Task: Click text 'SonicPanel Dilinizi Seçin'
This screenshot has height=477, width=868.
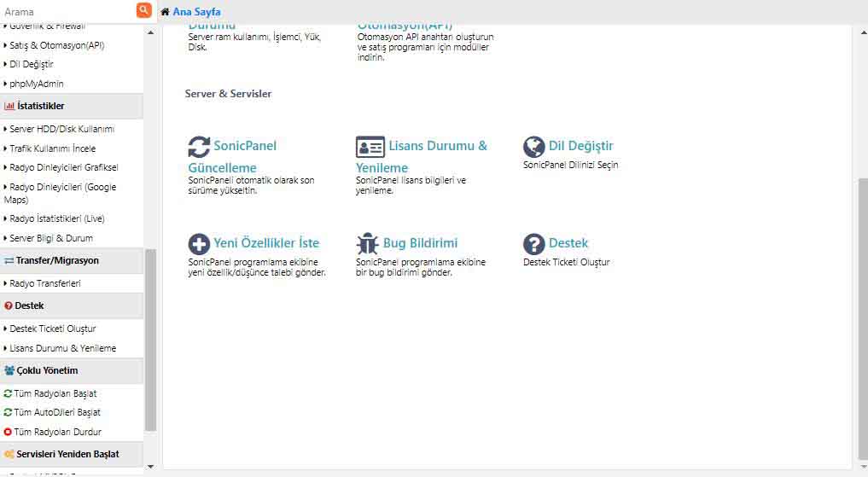Action: pos(571,165)
